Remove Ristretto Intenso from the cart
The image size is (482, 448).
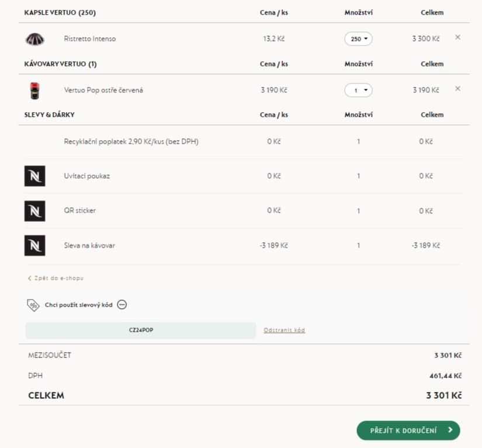457,37
